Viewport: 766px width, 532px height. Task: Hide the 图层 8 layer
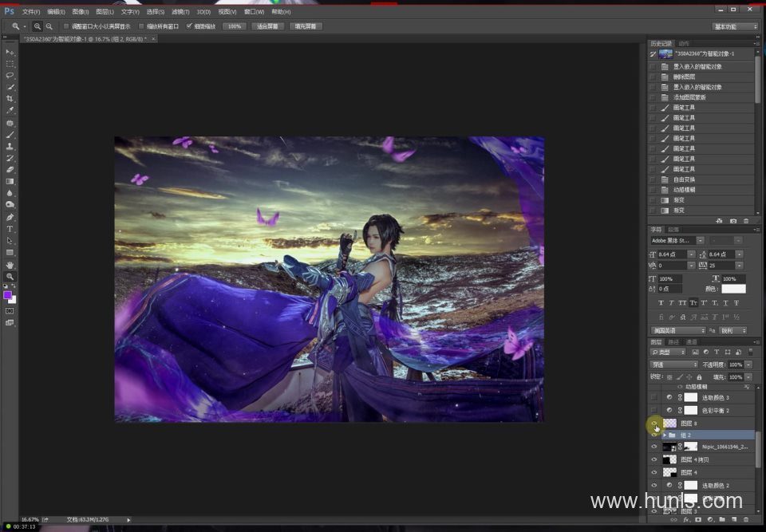[654, 423]
